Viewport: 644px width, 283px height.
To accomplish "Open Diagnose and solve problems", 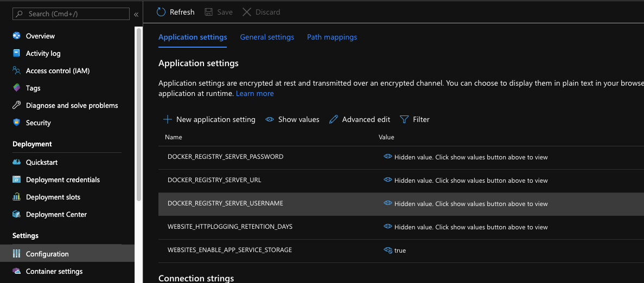I will point(72,105).
